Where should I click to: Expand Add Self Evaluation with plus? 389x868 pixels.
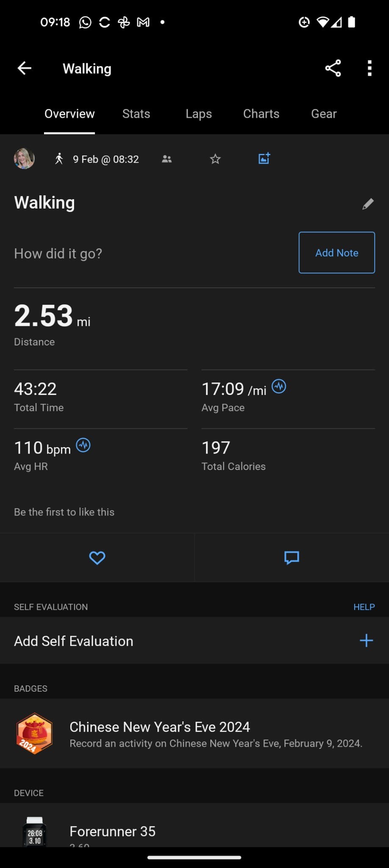[366, 640]
